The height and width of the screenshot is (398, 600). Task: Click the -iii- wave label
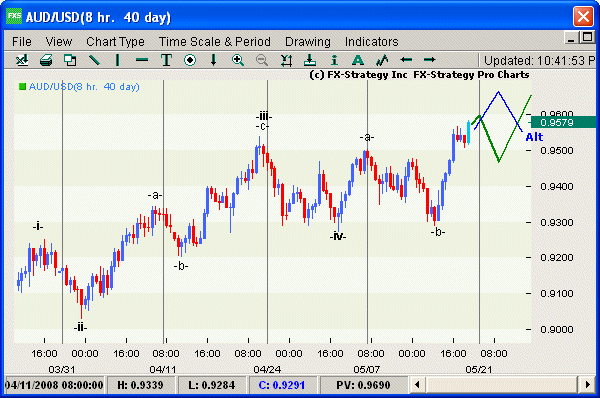264,116
